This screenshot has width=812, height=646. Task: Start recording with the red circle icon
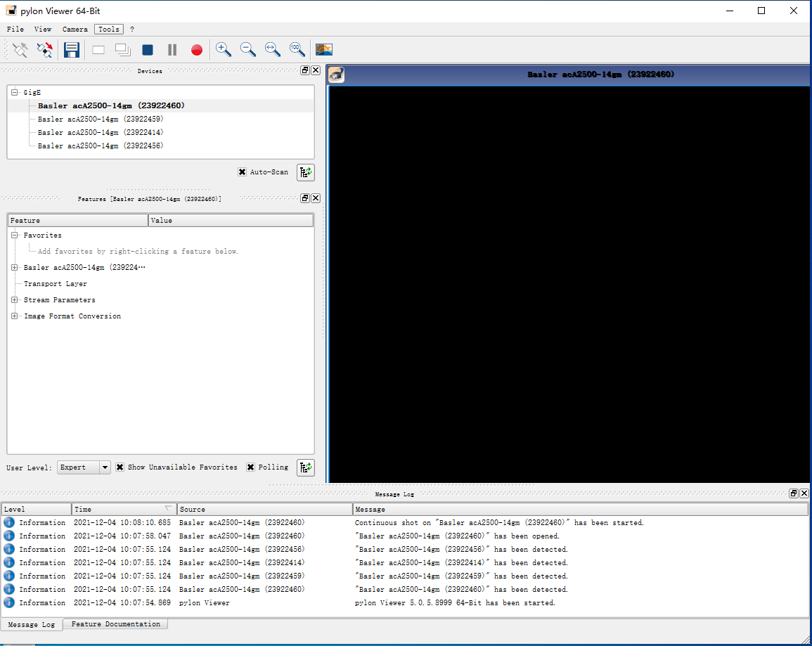pyautogui.click(x=196, y=50)
